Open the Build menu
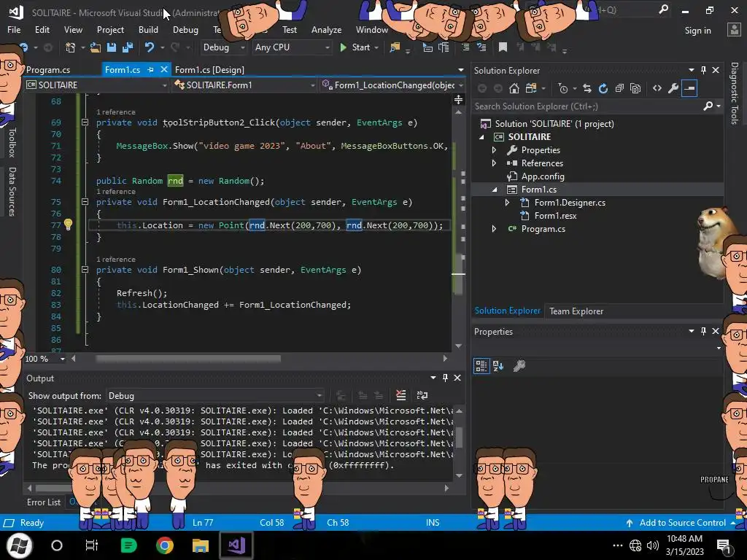This screenshot has width=747, height=560. pos(148,29)
